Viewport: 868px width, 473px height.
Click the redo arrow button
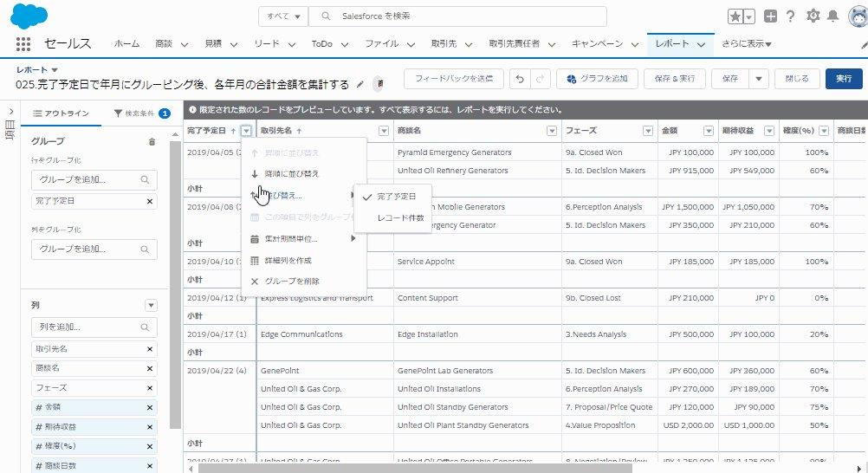click(540, 79)
